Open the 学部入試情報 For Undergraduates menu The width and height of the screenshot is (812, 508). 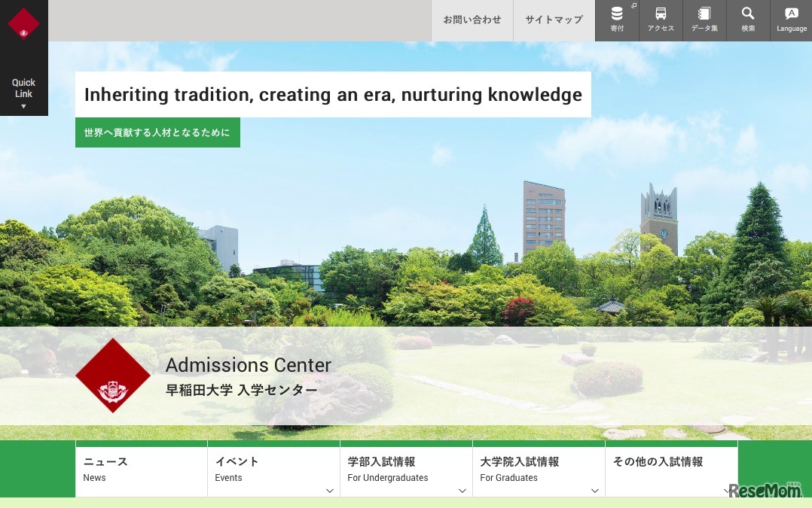(406, 469)
